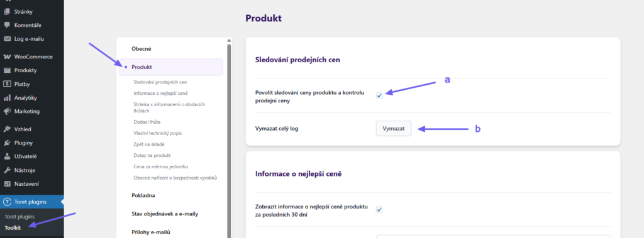Jump to Vlastní technický popis subsection

click(x=157, y=133)
